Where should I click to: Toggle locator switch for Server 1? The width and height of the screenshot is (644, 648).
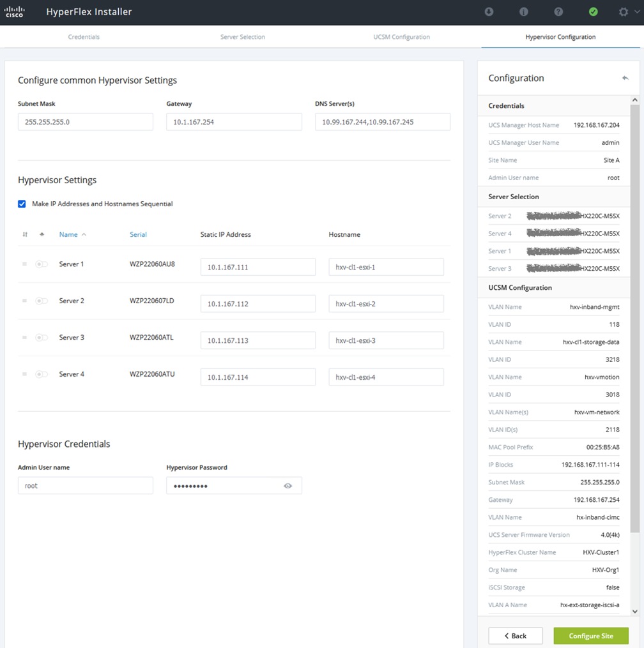42,264
